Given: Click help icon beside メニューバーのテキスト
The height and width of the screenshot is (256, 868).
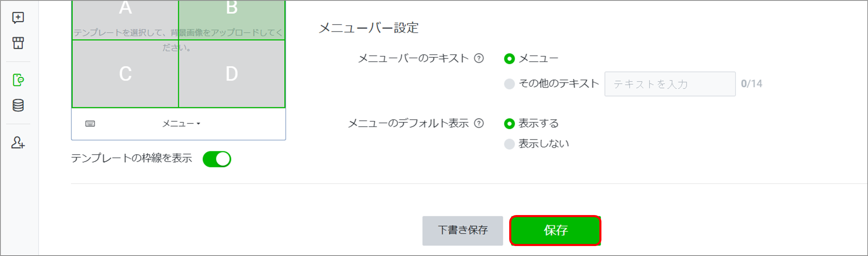Looking at the screenshot, I should [x=479, y=58].
